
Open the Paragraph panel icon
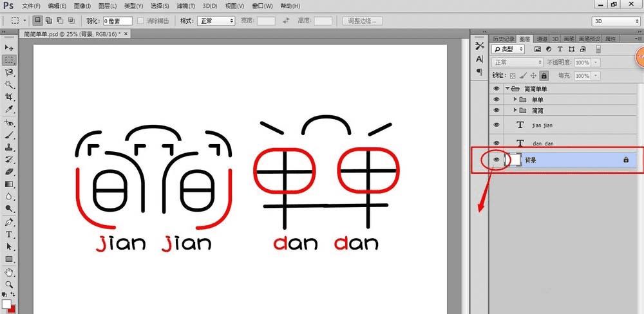coord(480,72)
